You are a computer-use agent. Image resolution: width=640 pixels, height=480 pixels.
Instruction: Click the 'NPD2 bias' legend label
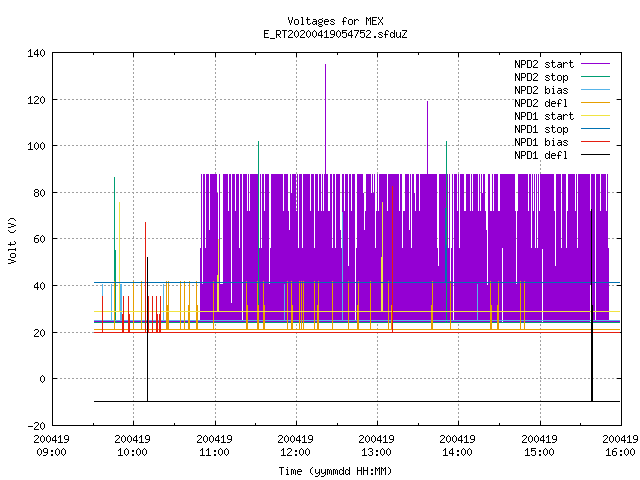(x=541, y=90)
